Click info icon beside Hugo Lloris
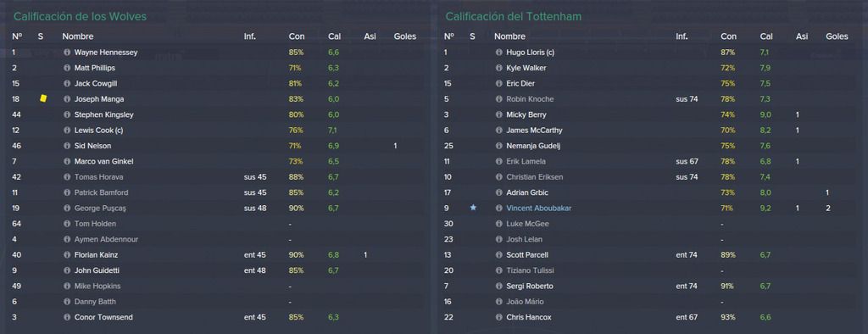 pyautogui.click(x=498, y=53)
